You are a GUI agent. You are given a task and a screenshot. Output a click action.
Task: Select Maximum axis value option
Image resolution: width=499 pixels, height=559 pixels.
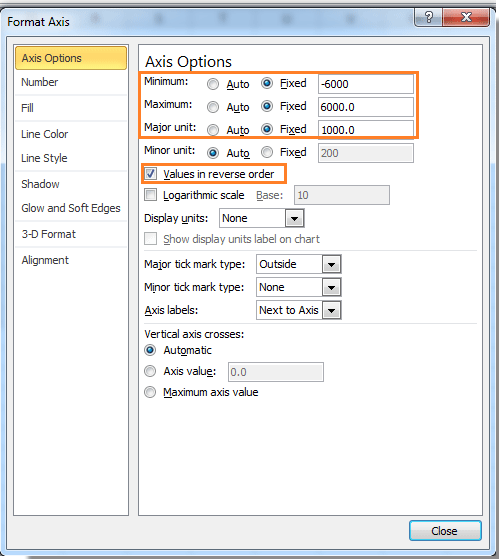tap(150, 392)
